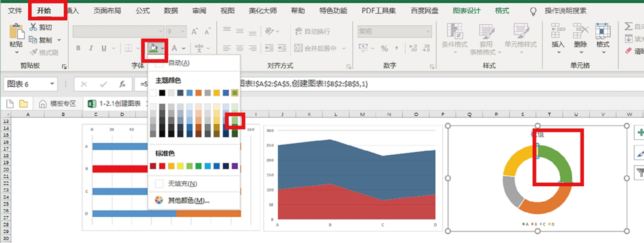The width and height of the screenshot is (644, 243).
Task: Toggle Bold formatting
Action: coord(78,48)
